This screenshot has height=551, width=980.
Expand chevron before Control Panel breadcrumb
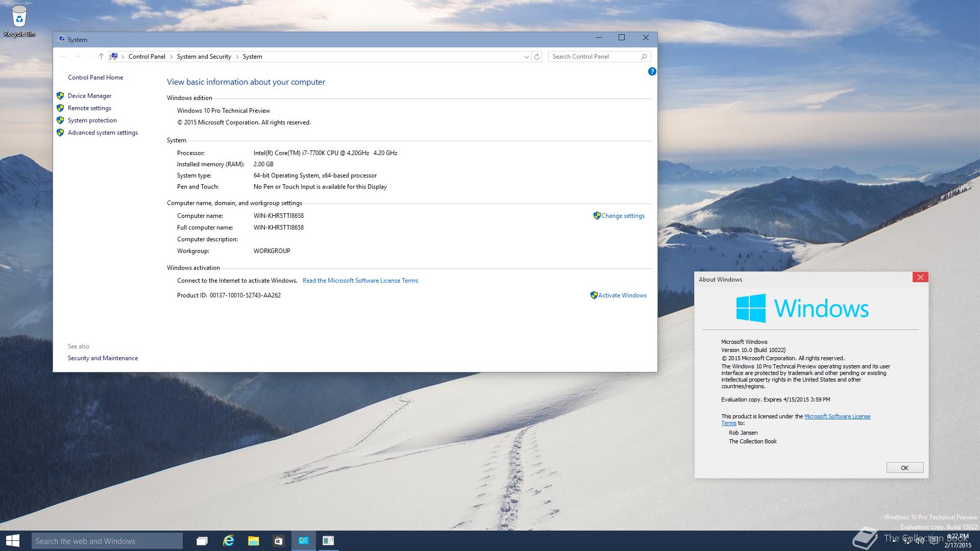(x=123, y=57)
